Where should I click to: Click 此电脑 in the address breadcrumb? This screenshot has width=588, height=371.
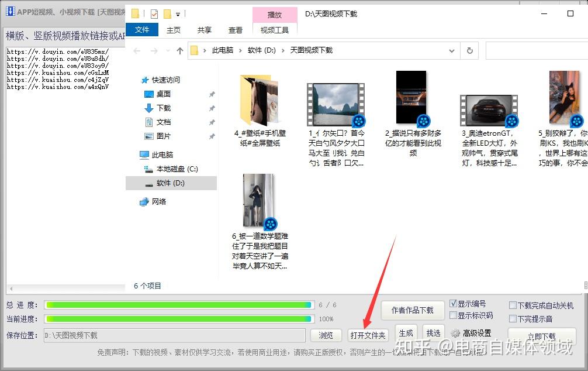222,50
